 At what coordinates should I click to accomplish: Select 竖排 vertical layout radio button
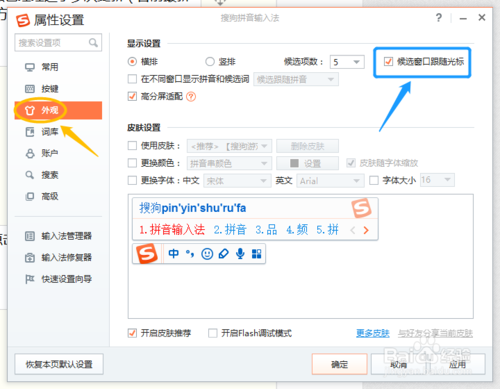pyautogui.click(x=210, y=62)
